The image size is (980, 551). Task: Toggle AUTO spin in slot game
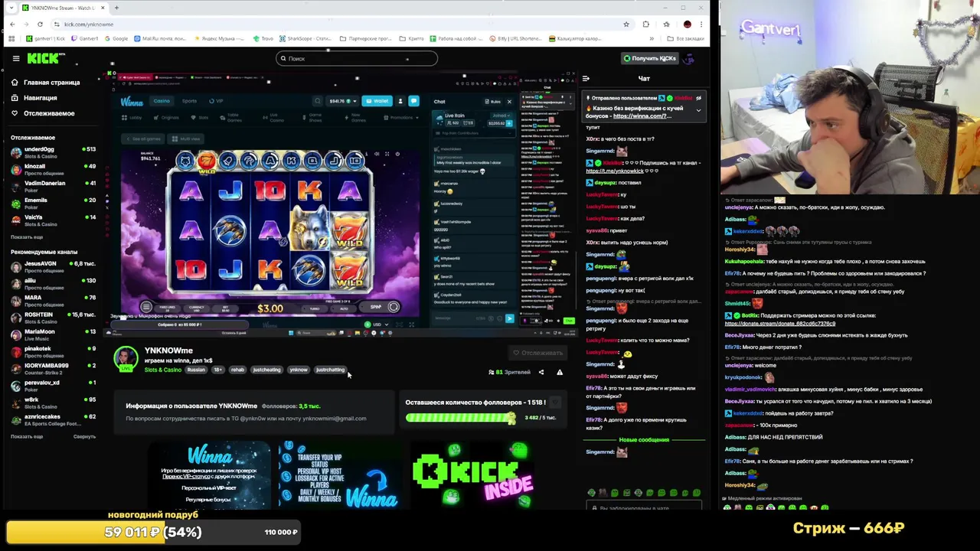coord(345,308)
